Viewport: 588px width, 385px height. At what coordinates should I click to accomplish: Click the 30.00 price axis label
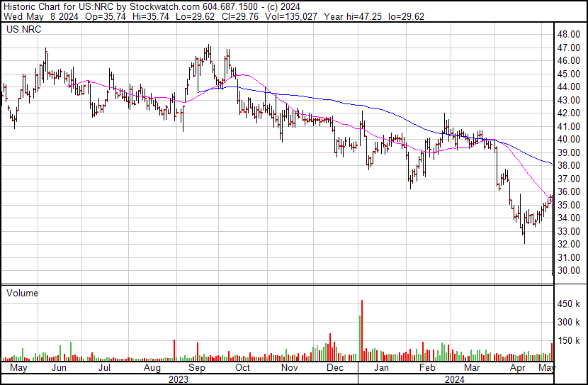[569, 271]
